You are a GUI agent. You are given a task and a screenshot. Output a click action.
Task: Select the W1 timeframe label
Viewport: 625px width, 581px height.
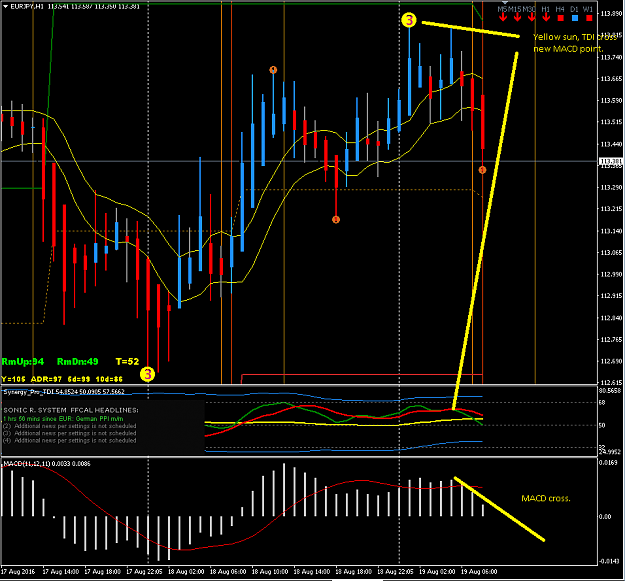(x=588, y=9)
